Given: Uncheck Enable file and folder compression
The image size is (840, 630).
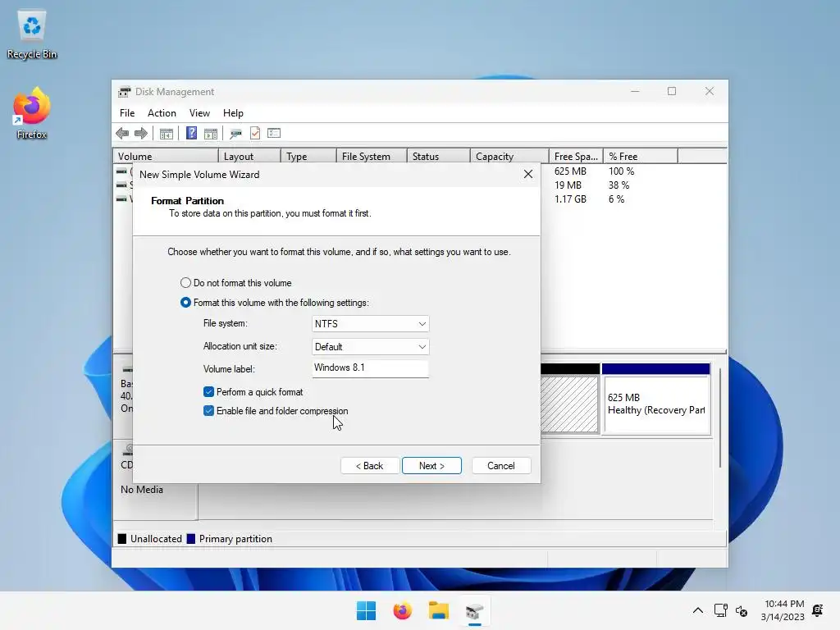Looking at the screenshot, I should point(209,411).
